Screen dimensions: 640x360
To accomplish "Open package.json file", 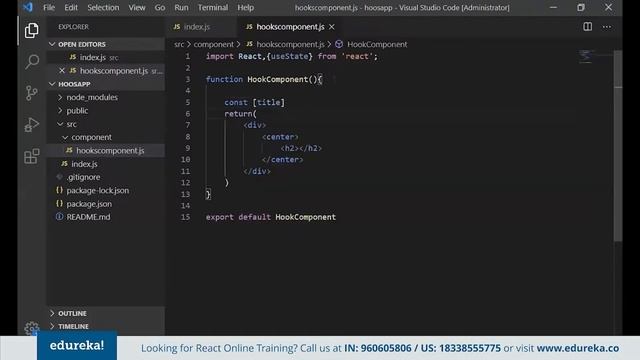I will 89,204.
